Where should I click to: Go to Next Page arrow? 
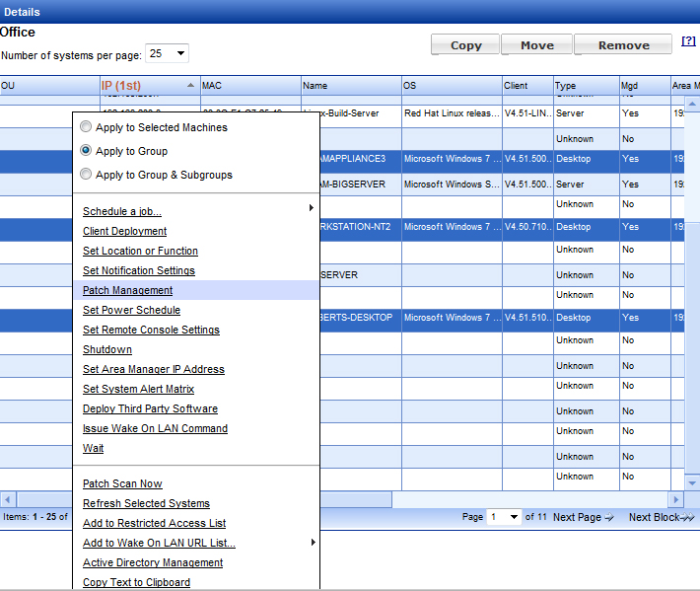pyautogui.click(x=584, y=517)
